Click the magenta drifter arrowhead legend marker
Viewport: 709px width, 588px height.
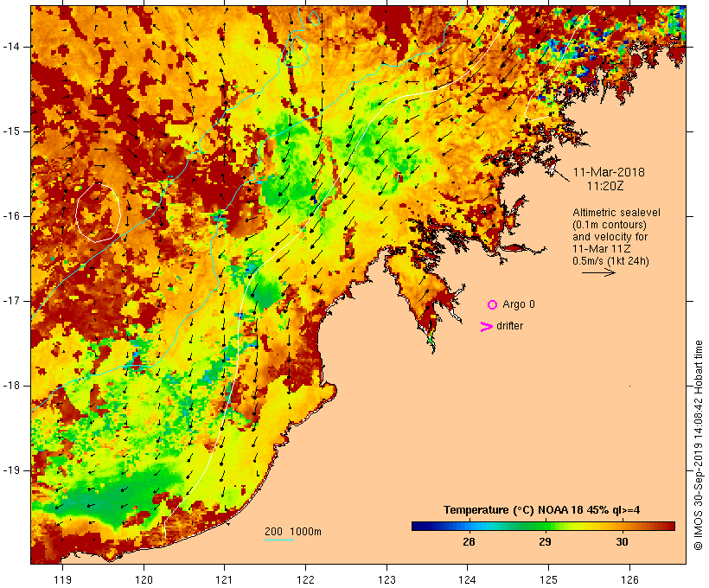486,327
